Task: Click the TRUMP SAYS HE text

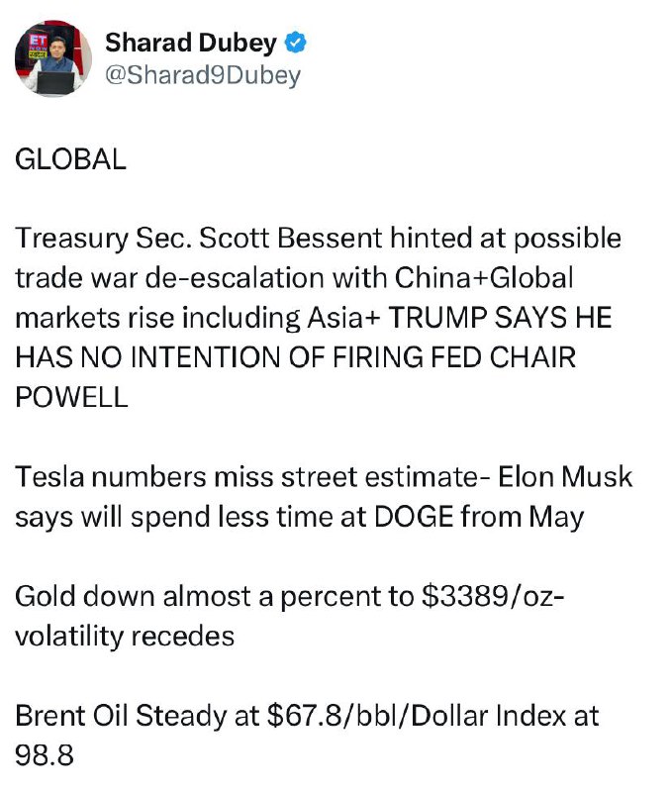Action: click(x=500, y=318)
